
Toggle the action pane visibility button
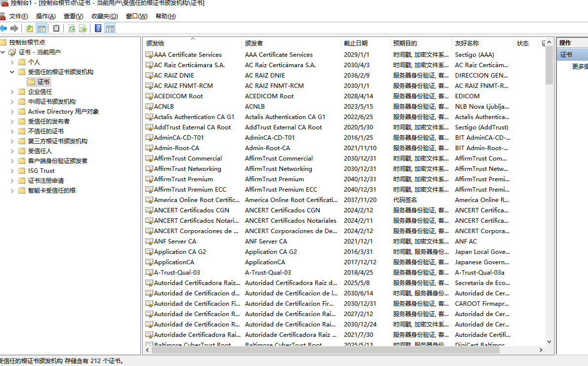110,28
